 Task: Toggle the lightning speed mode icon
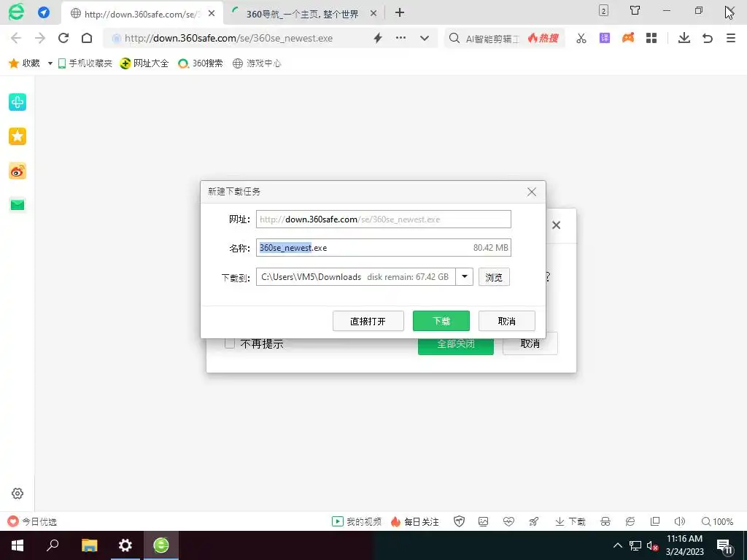tap(378, 38)
